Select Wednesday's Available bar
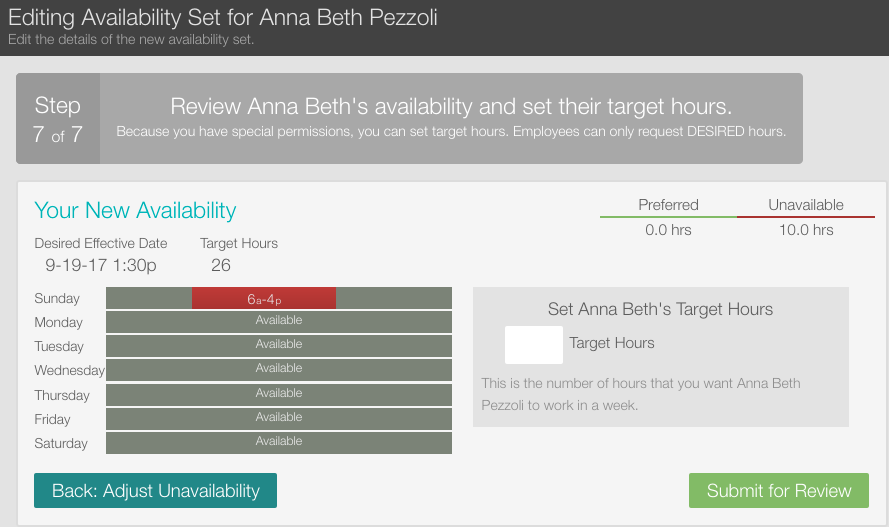Screen dimensions: 889x527 [x=279, y=369]
